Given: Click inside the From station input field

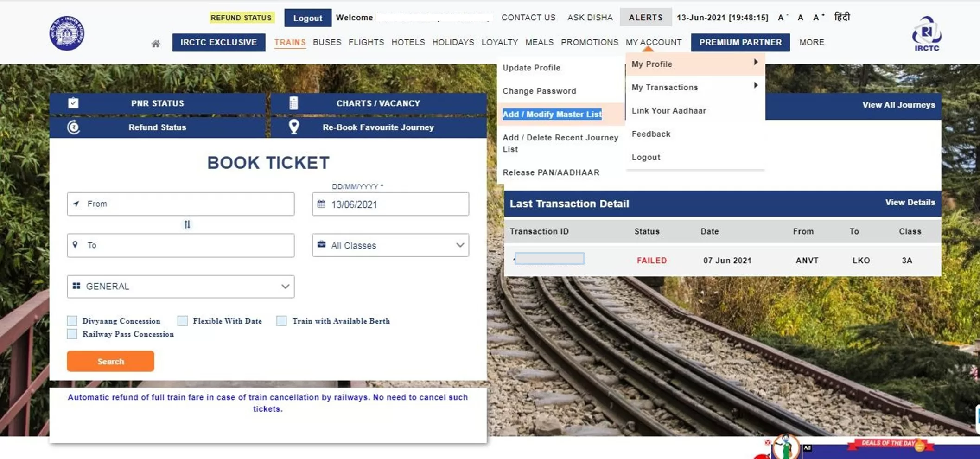Looking at the screenshot, I should [181, 204].
